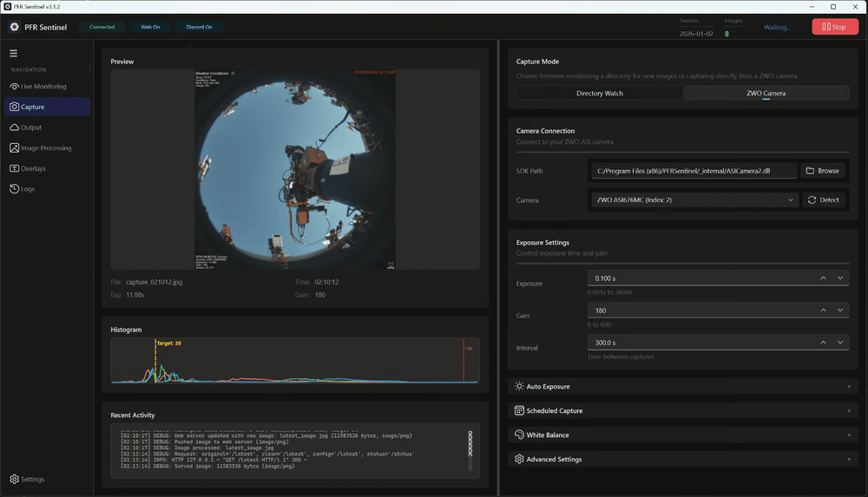This screenshot has width=868, height=497.
Task: Expand the Scheduled Capture section
Action: click(682, 410)
